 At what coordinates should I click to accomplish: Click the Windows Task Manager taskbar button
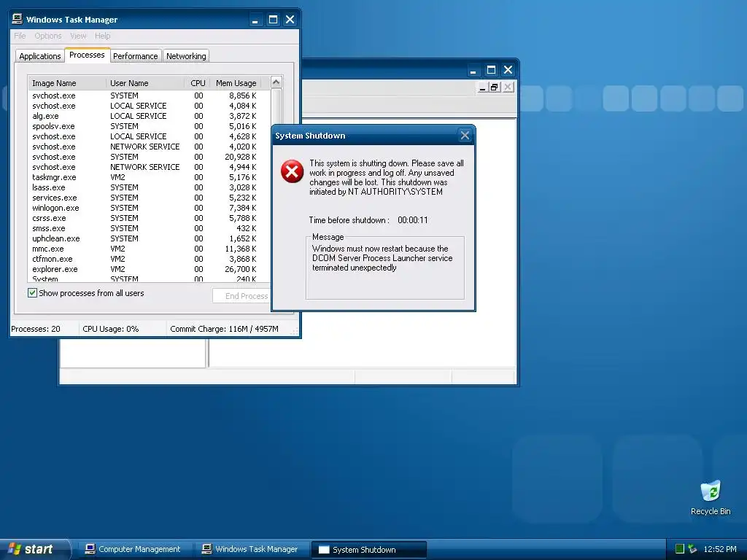pyautogui.click(x=251, y=549)
